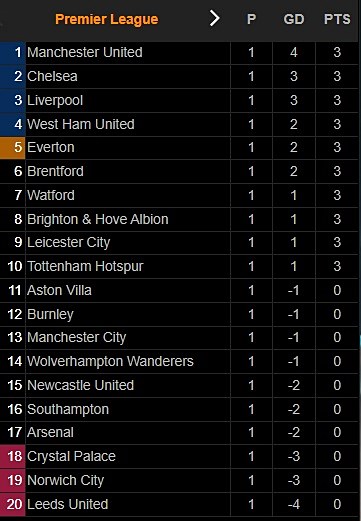Click the P column header
The width and height of the screenshot is (361, 521).
point(251,19)
